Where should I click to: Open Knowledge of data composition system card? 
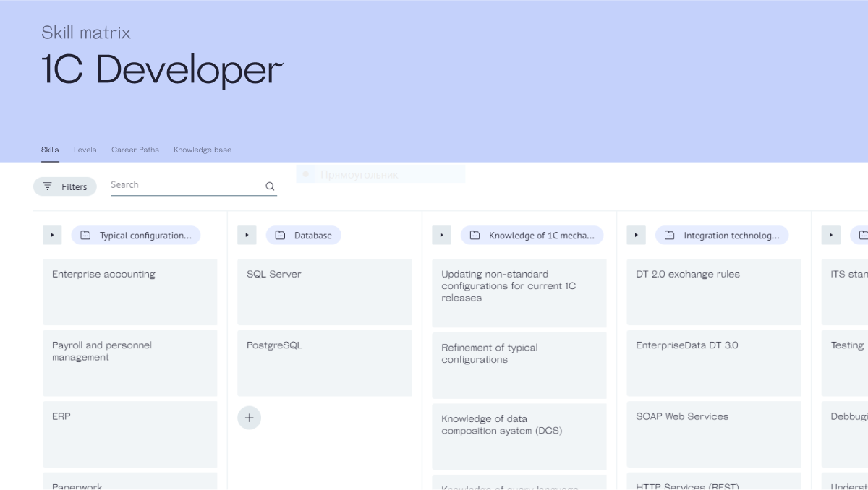519,437
